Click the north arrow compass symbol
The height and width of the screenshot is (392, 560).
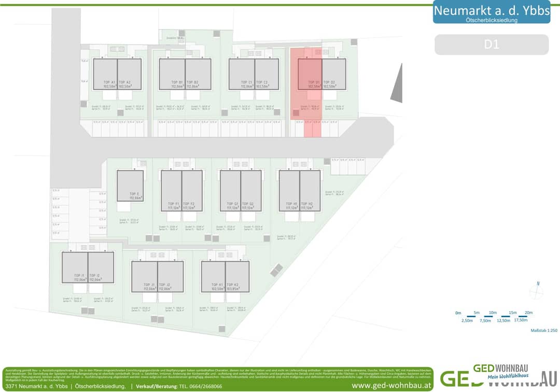coord(537,290)
